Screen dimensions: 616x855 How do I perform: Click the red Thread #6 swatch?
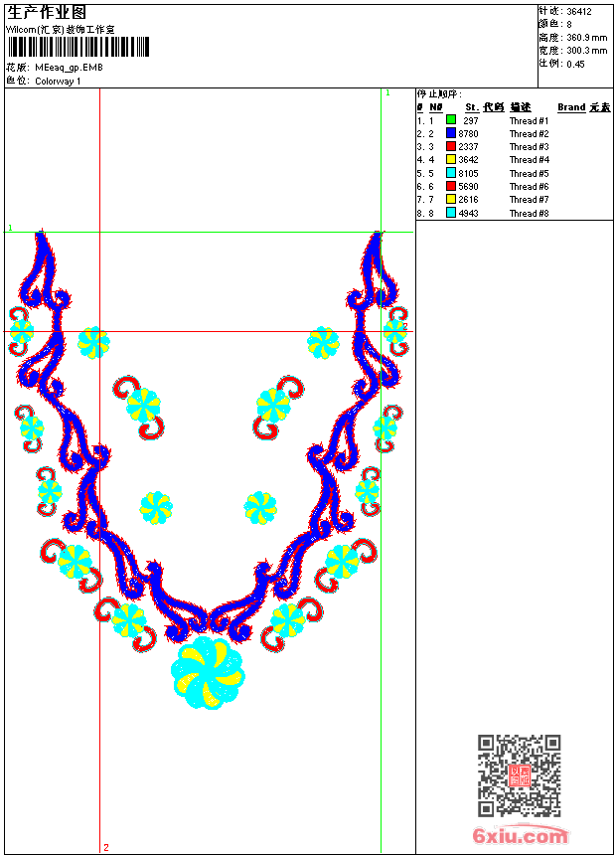click(x=451, y=186)
